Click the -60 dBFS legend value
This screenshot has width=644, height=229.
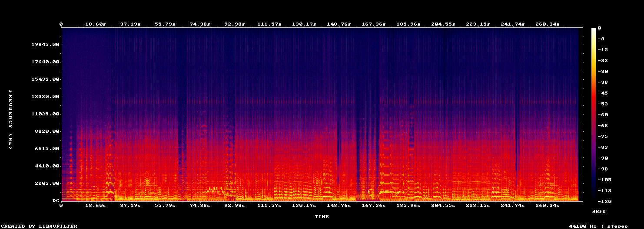(602, 114)
